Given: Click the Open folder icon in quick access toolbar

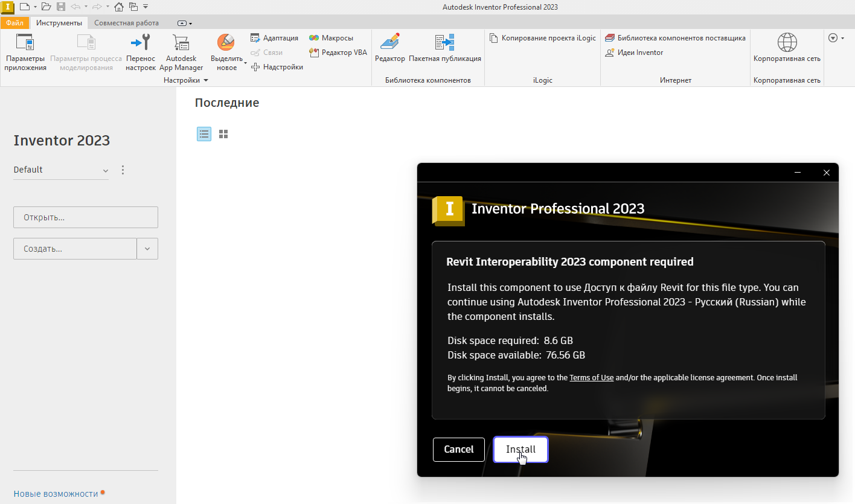Looking at the screenshot, I should tap(46, 7).
